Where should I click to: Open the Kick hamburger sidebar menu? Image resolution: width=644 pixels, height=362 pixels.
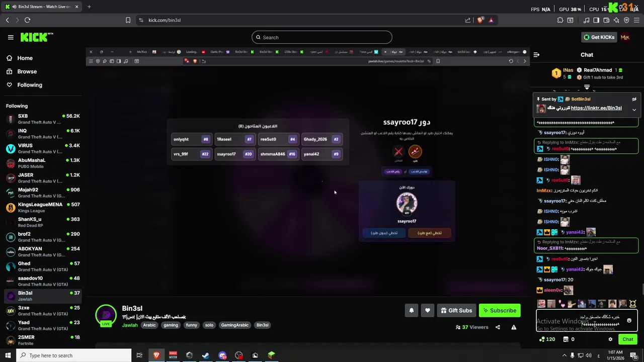coord(11,37)
